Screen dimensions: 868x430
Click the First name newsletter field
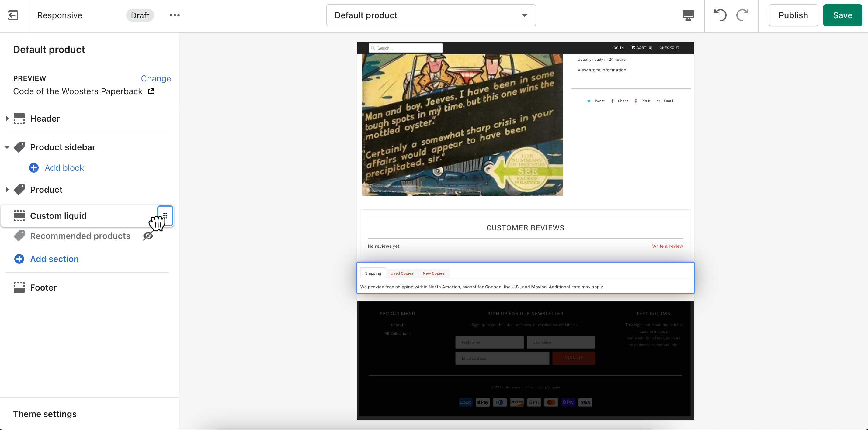point(489,342)
